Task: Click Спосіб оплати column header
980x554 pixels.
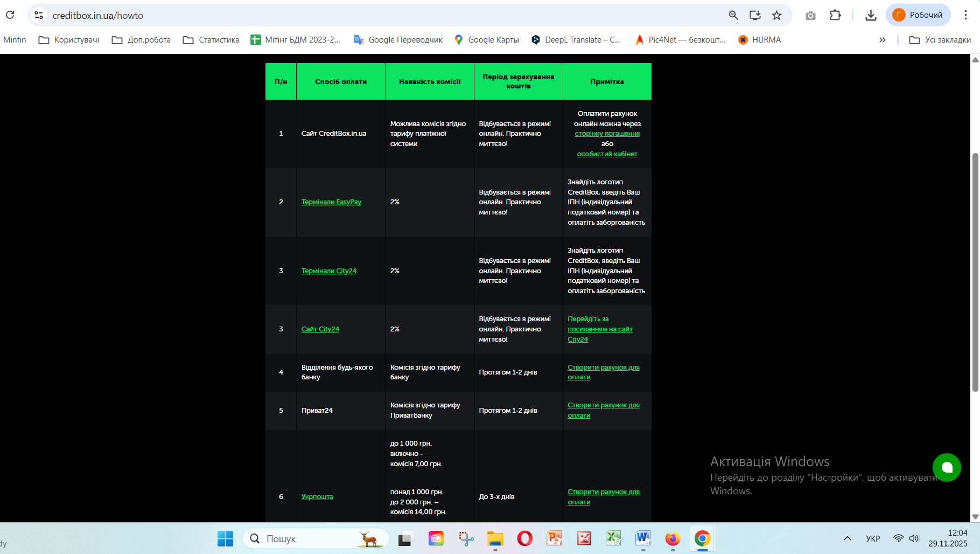Action: (x=341, y=81)
